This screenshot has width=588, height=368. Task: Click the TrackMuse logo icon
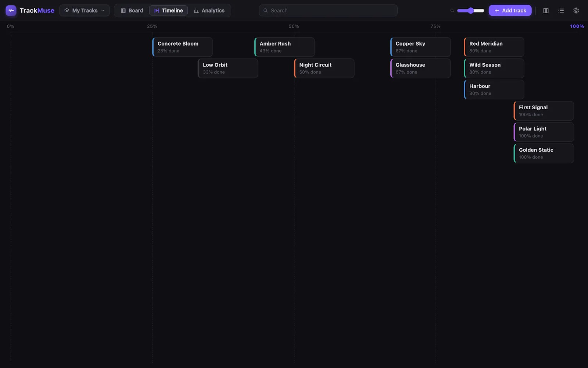pos(11,10)
